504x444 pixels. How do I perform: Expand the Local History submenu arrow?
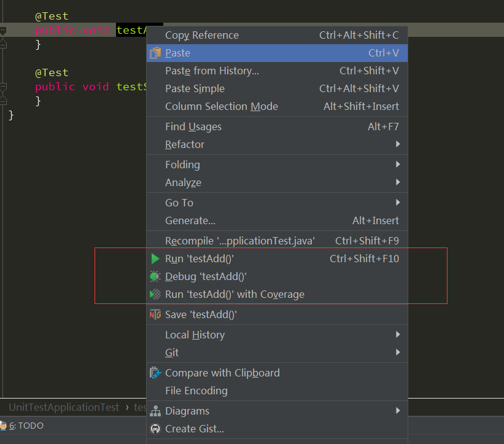point(398,335)
